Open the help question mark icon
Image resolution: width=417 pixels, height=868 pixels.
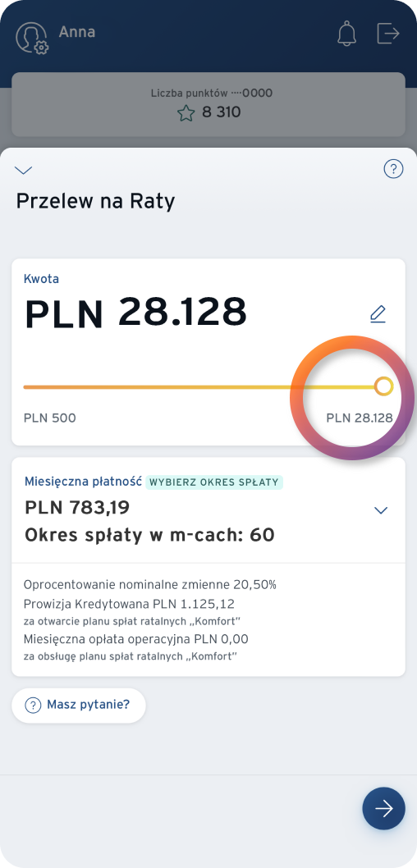(x=393, y=169)
